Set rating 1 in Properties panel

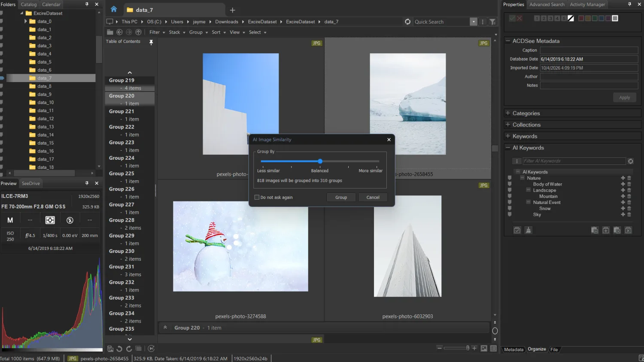pos(537,18)
